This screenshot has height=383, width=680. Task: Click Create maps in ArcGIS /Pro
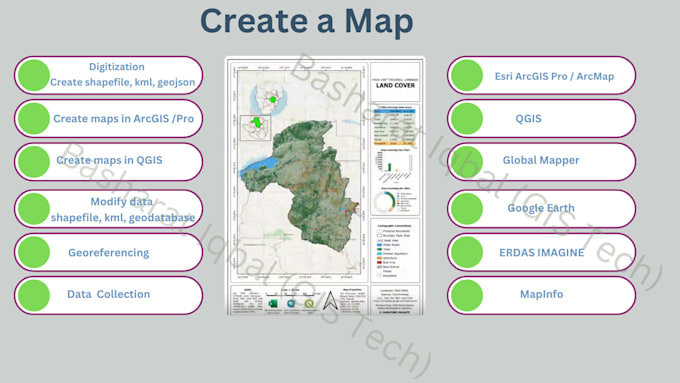[x=108, y=118]
